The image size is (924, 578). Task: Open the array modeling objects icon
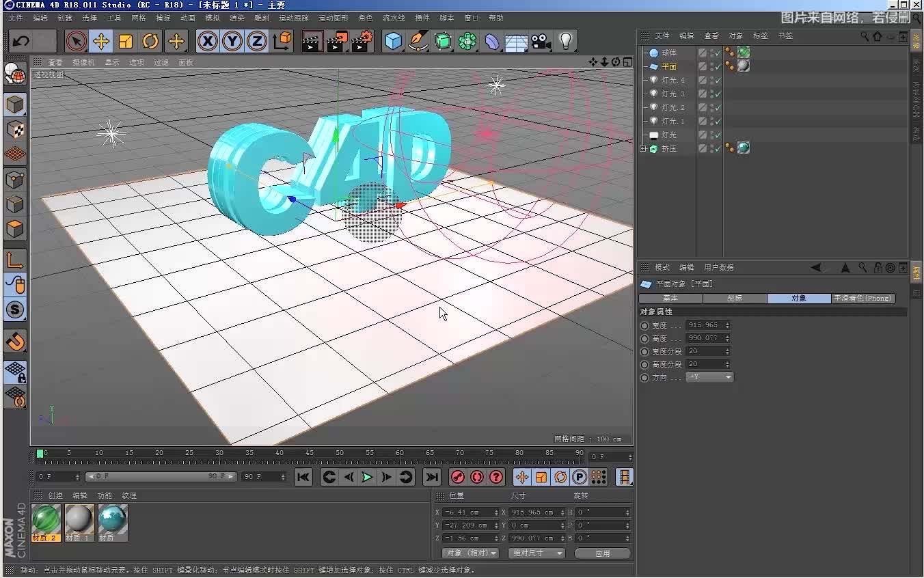(x=467, y=42)
